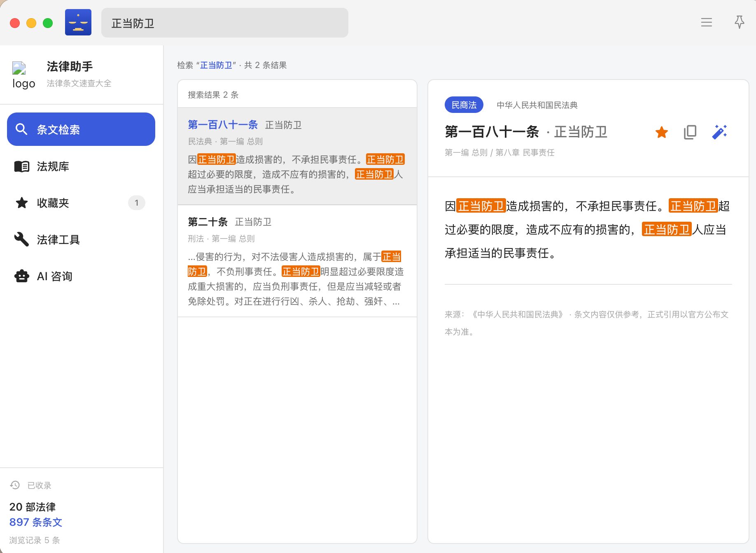Click 搜索结果 2 条 header
756x553 pixels.
point(213,95)
